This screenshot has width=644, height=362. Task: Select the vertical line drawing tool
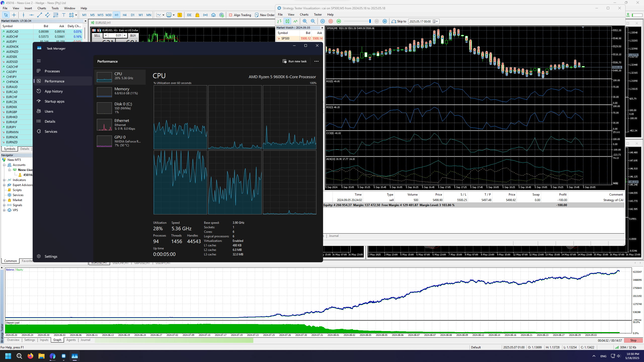(x=23, y=15)
